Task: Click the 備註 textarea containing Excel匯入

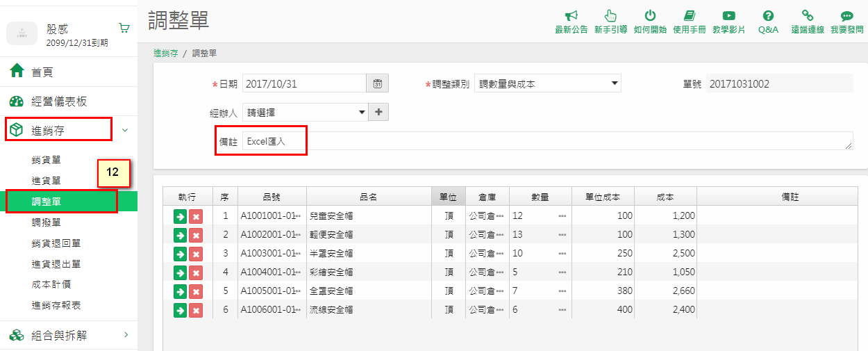Action: tap(547, 141)
